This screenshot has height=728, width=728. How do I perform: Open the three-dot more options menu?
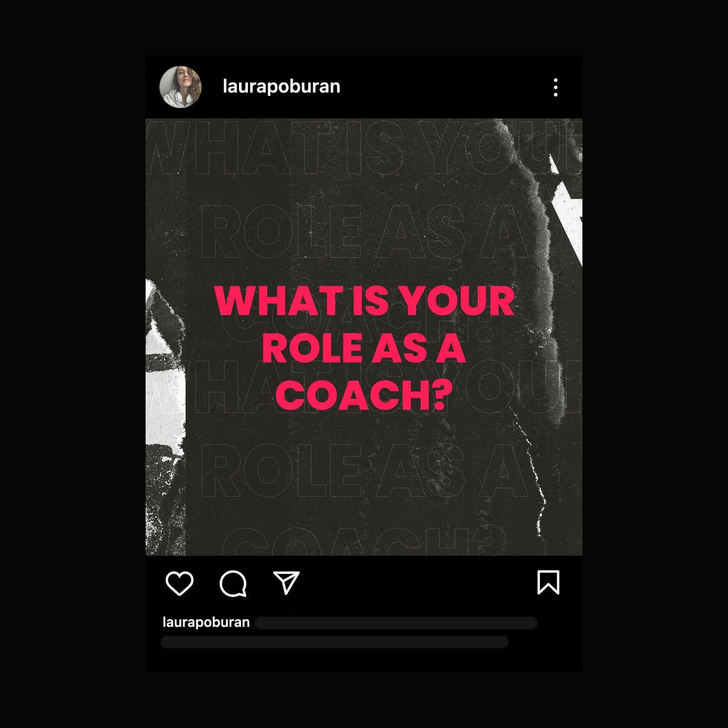(x=556, y=87)
